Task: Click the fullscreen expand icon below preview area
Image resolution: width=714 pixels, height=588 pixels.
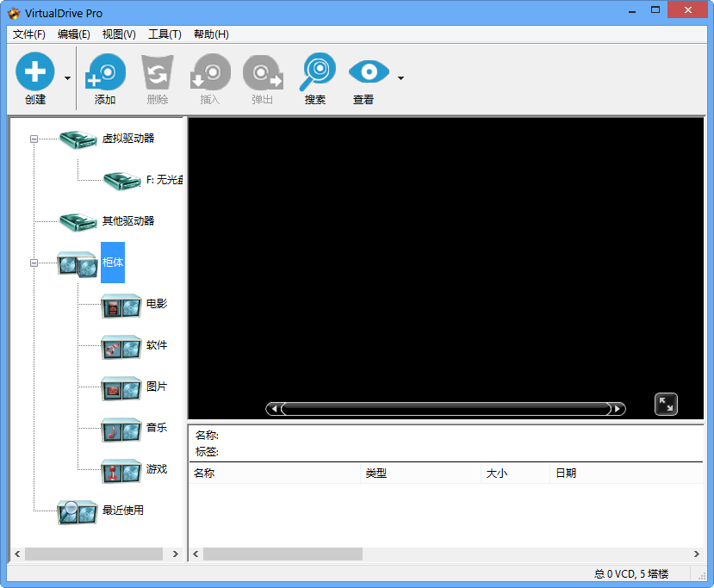Action: pyautogui.click(x=665, y=404)
